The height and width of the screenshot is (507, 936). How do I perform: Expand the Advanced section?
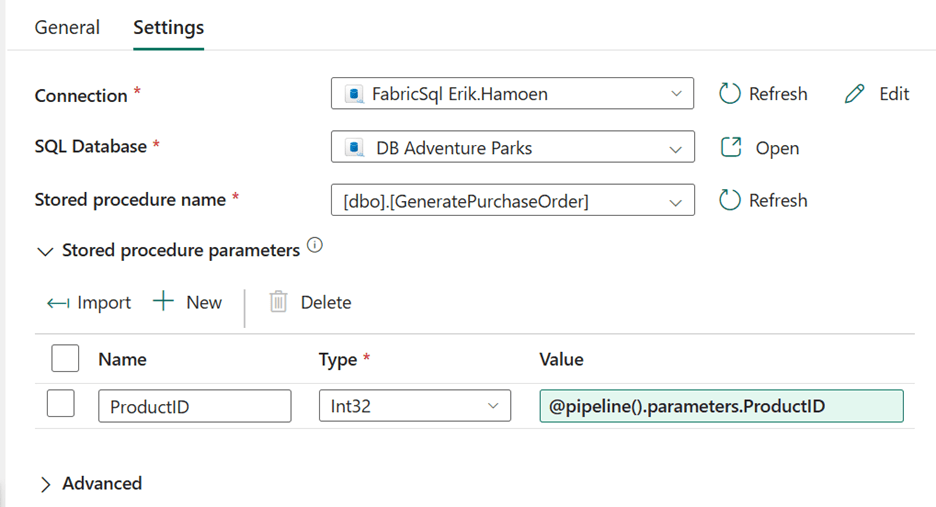45,484
